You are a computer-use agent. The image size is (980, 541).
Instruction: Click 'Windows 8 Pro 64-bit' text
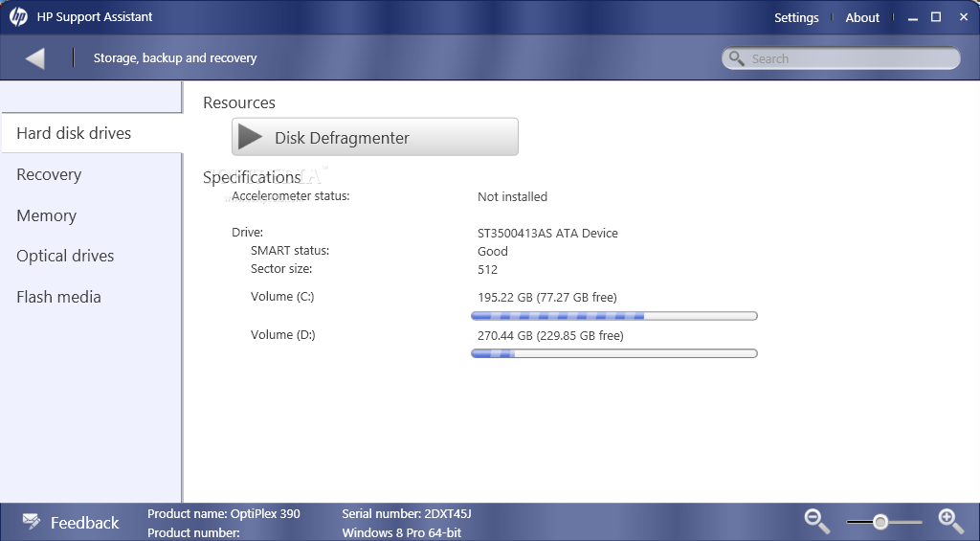click(x=402, y=533)
